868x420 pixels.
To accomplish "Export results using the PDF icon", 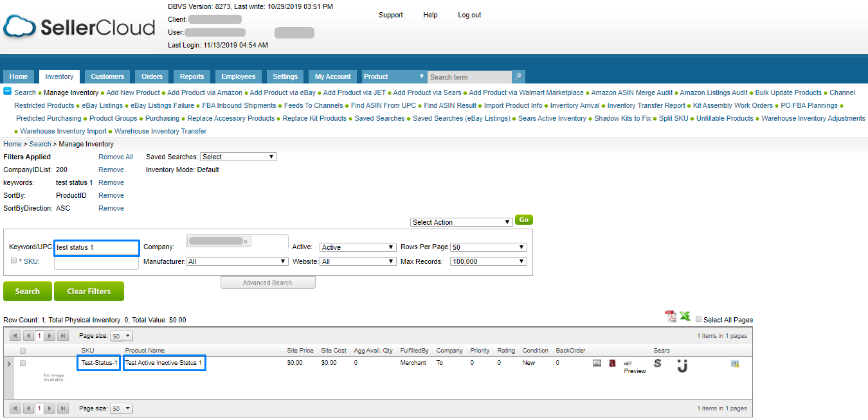I will coord(671,316).
